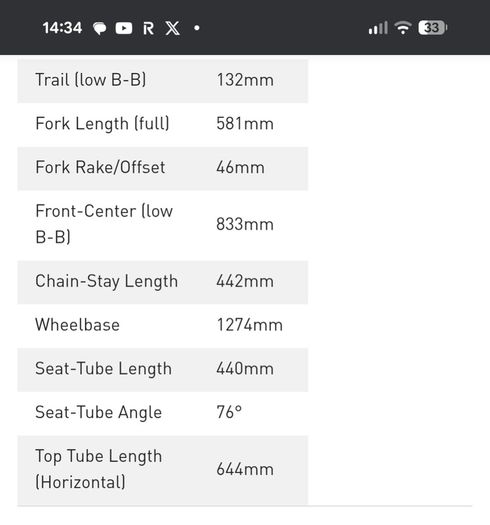Tap the 76° Seat-Tube Angle value

tap(229, 412)
